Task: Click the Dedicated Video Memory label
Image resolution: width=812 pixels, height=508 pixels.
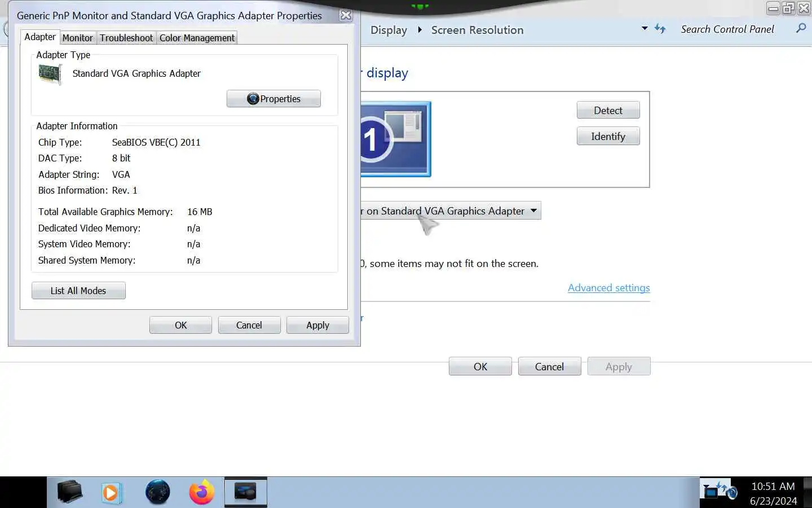Action: tap(89, 228)
